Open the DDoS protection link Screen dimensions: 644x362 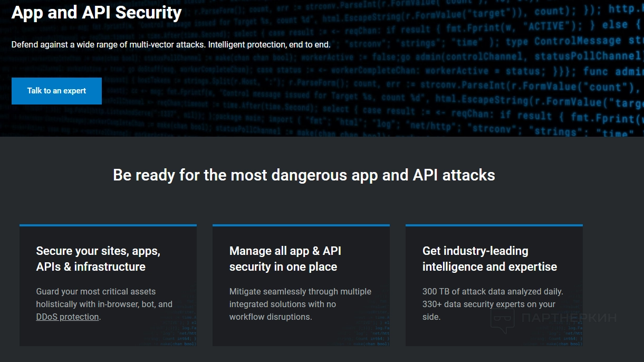click(68, 317)
